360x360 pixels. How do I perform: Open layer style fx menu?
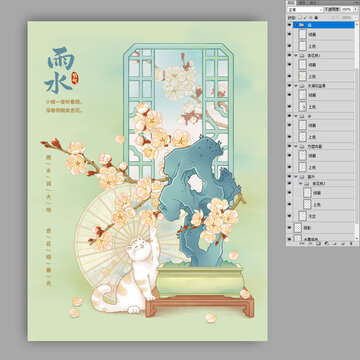pos(310,243)
